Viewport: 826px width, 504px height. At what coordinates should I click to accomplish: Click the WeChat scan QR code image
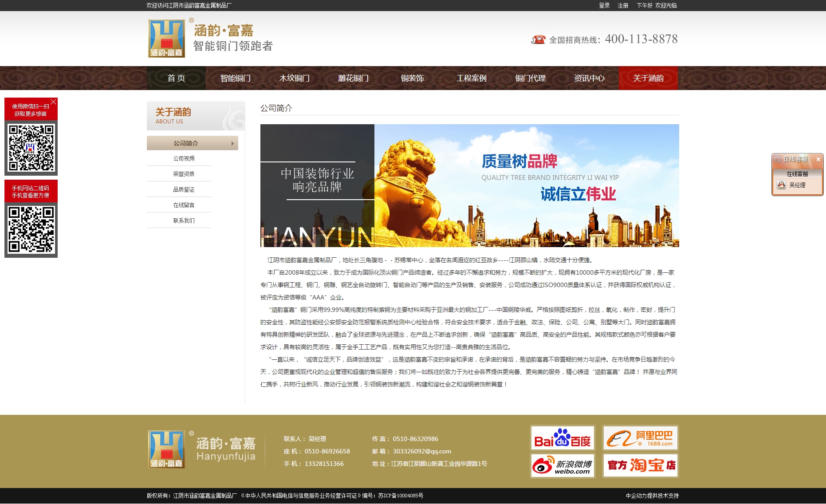tap(31, 148)
